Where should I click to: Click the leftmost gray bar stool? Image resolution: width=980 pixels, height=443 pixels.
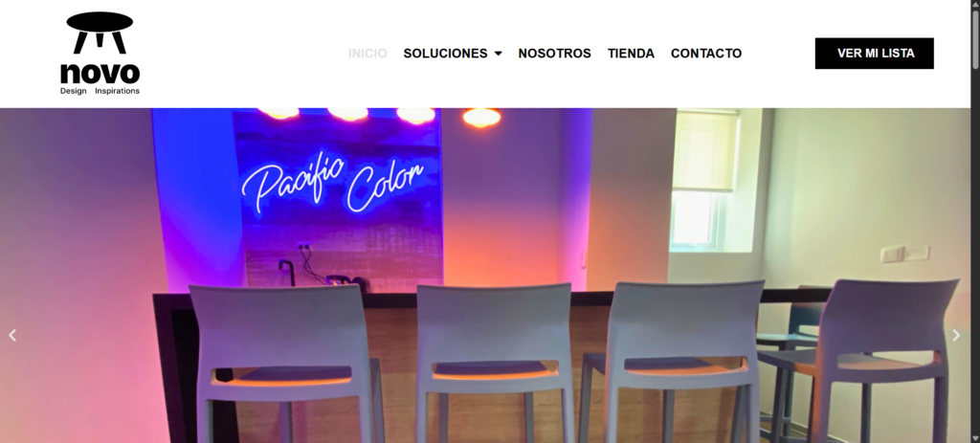tap(286, 365)
